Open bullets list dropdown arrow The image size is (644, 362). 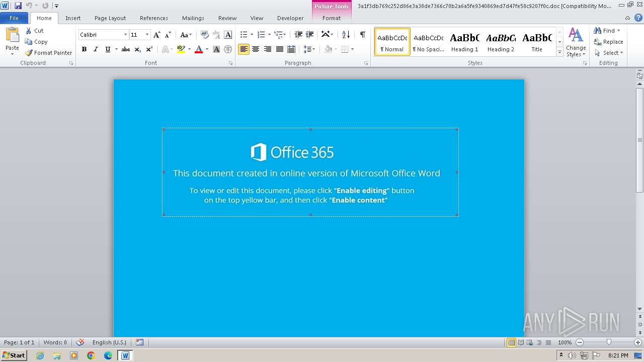point(252,35)
